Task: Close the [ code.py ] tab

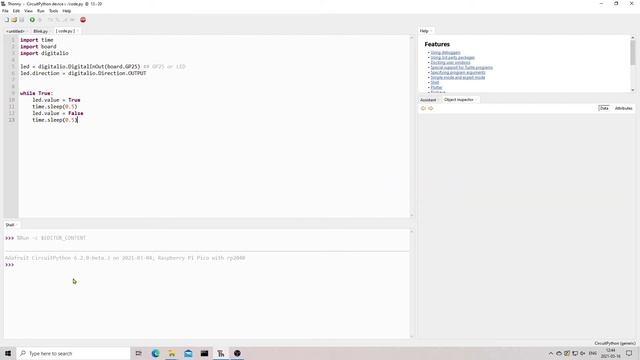Action: point(78,31)
